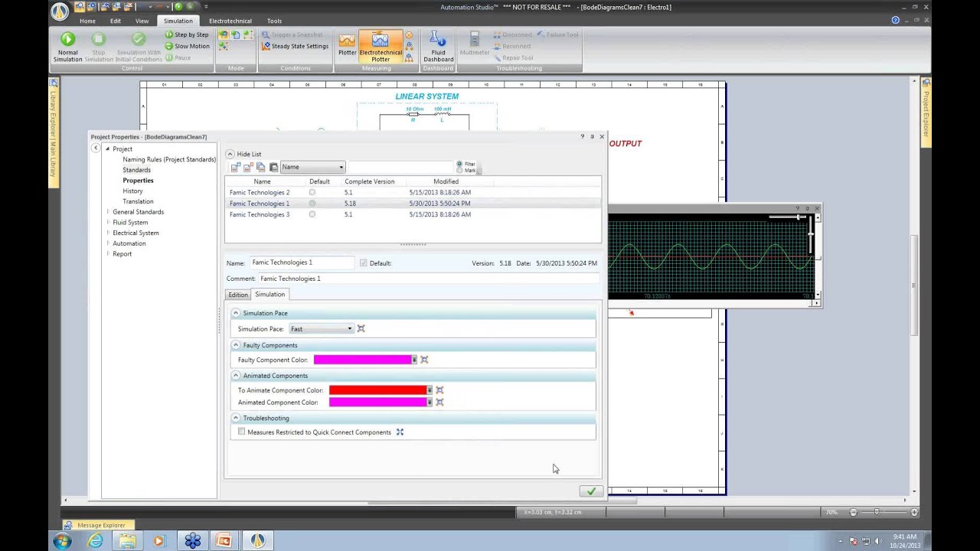Sort list by Modified column

point(446,181)
